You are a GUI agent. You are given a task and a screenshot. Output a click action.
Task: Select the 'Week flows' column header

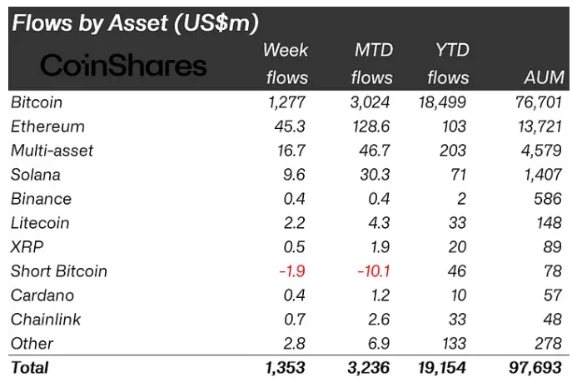pyautogui.click(x=286, y=63)
